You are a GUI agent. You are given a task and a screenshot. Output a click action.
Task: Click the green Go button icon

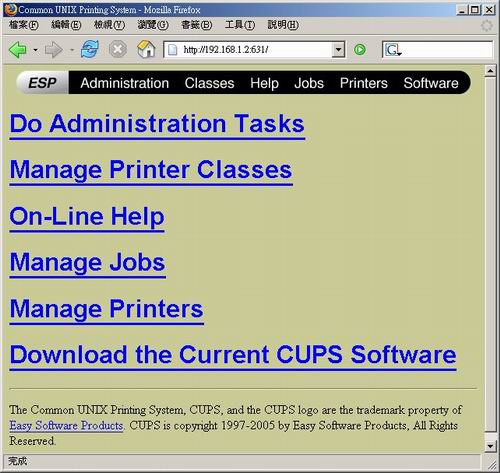tap(360, 50)
